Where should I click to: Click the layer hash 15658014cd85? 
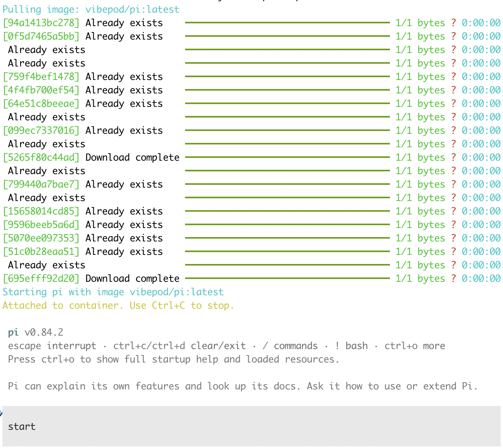click(x=41, y=211)
